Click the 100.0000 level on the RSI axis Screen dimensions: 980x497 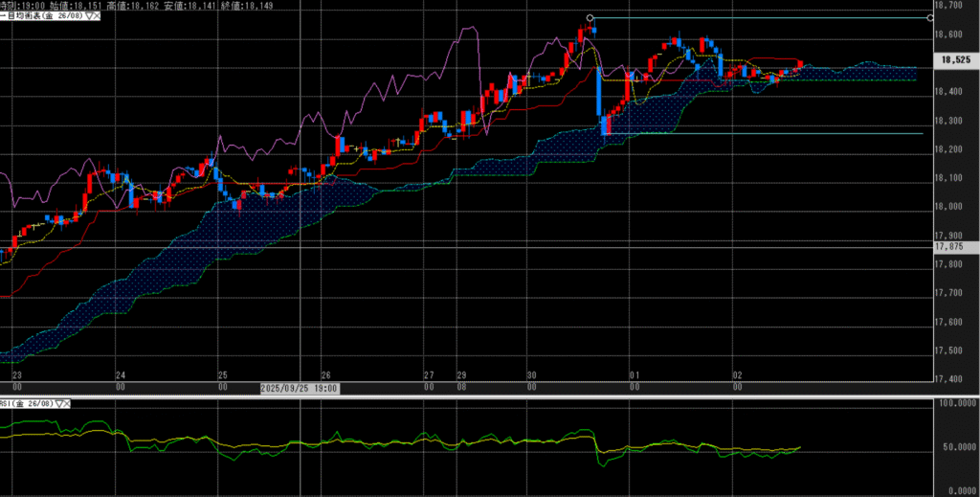point(956,405)
